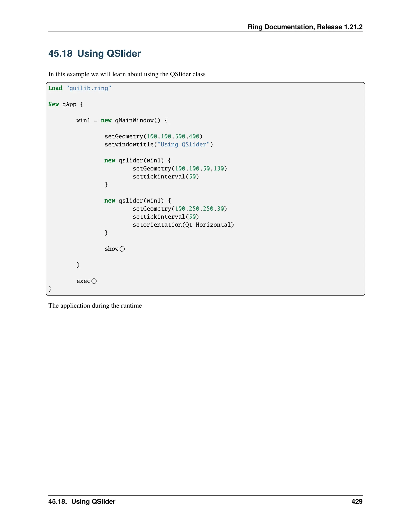
Task: Click the sentence 'In this example we will learn'
Action: tap(127, 74)
